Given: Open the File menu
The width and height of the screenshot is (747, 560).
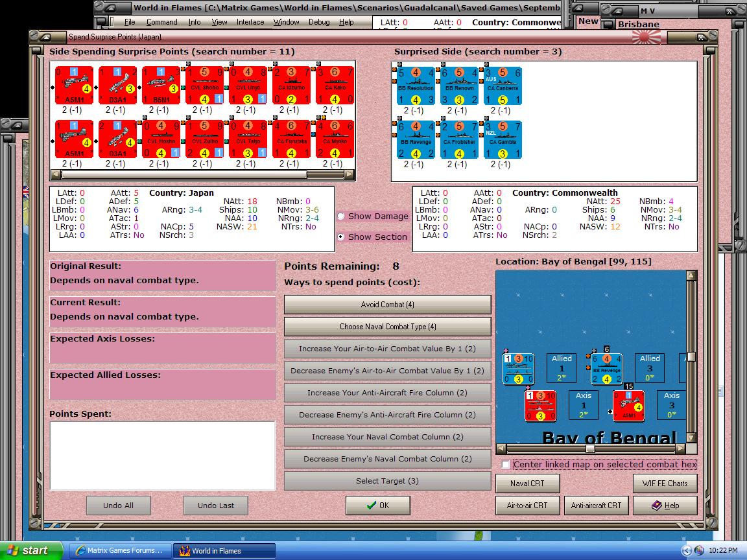Looking at the screenshot, I should [130, 22].
